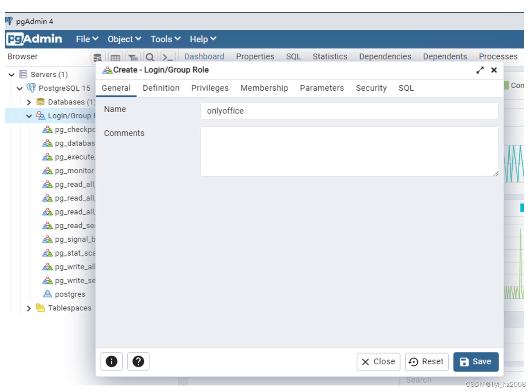Switch to the Statistics tab
532x392 pixels.
tap(330, 56)
